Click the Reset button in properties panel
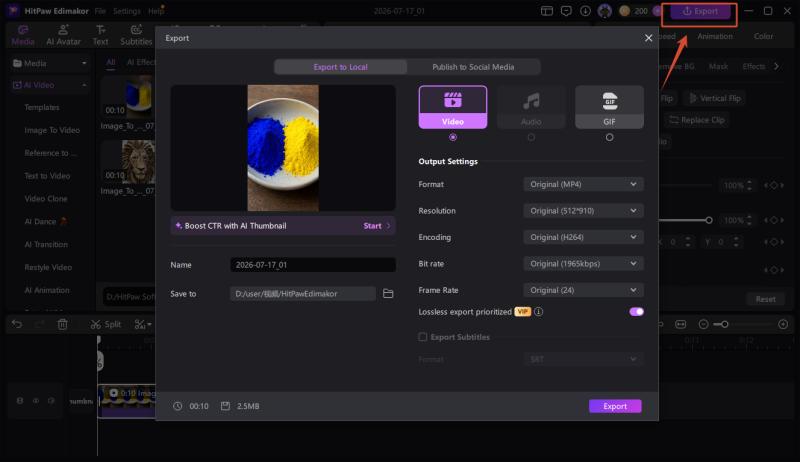 pyautogui.click(x=765, y=299)
